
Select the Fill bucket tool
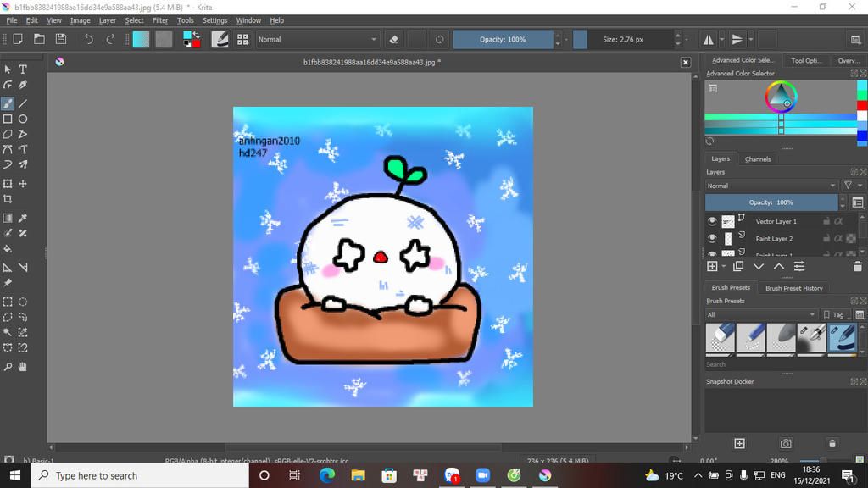coord(8,249)
